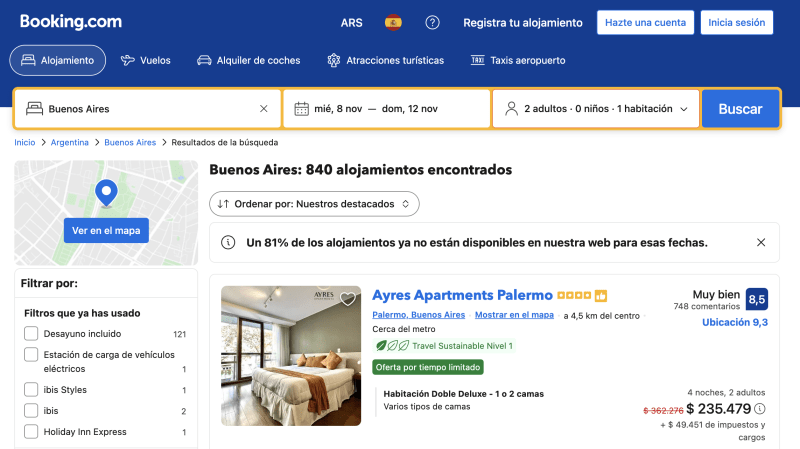Click Travel Sustainable Nivel 1 badge
Image resolution: width=800 pixels, height=449 pixels.
coord(444,346)
